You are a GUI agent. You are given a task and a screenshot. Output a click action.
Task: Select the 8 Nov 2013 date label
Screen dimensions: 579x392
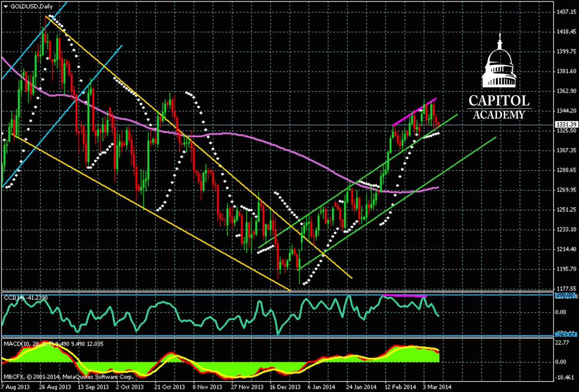coord(207,387)
